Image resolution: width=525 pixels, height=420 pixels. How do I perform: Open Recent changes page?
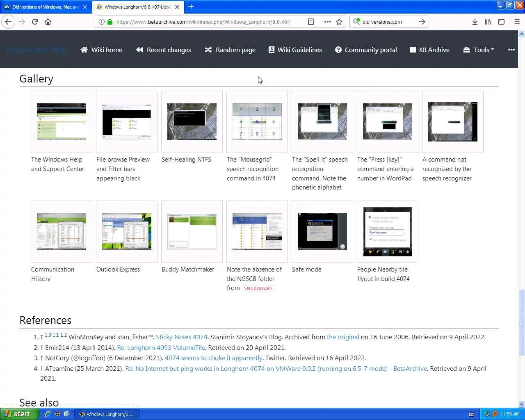163,50
